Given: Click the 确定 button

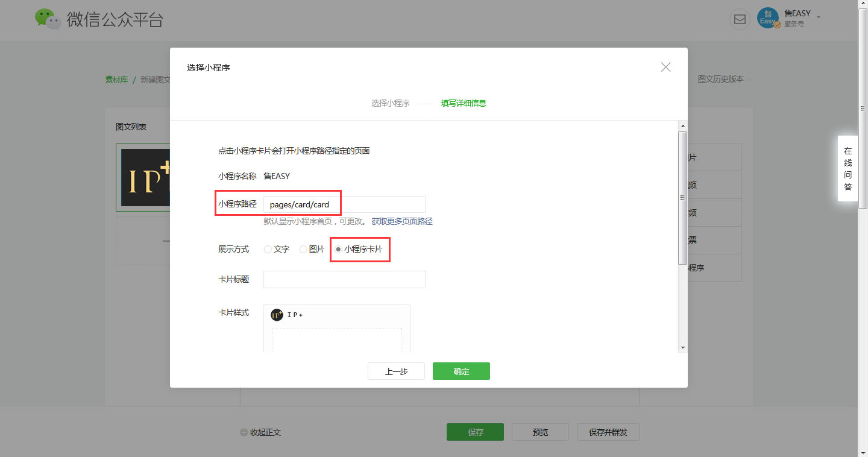Looking at the screenshot, I should [x=461, y=371].
